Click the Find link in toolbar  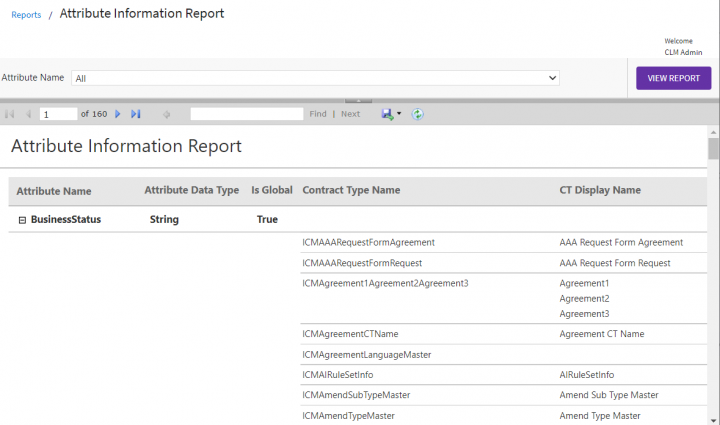click(x=317, y=114)
